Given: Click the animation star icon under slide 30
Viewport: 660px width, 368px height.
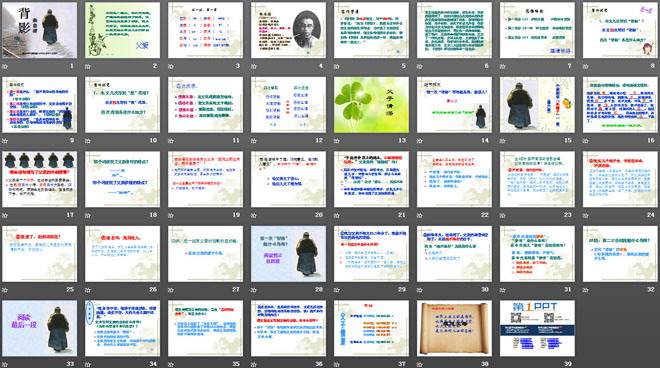Looking at the screenshot, I should coord(420,290).
